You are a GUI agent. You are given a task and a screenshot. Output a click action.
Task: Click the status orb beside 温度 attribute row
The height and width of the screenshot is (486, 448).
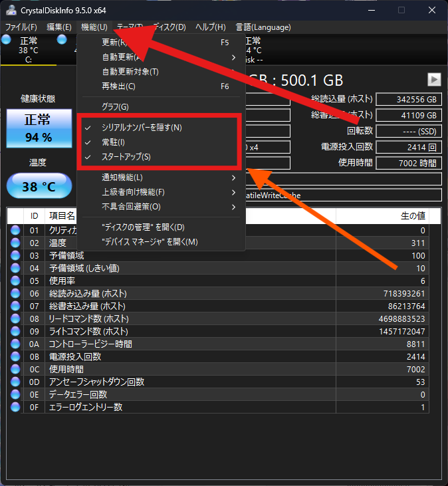click(x=16, y=243)
